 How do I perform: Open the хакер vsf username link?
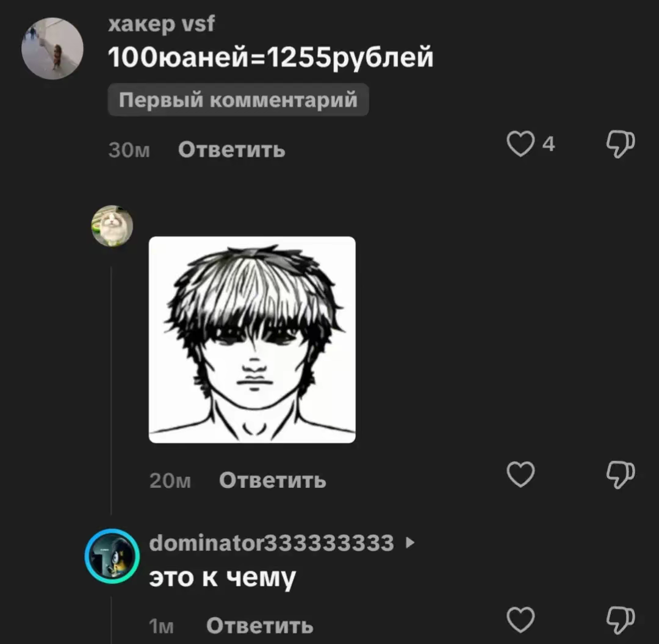point(161,24)
